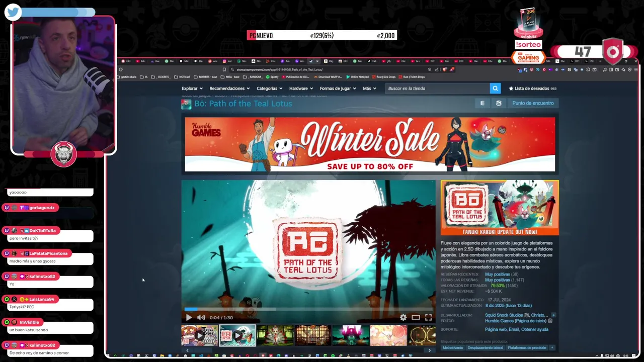644x362 pixels.
Task: Open the Spotify bookmark
Action: click(272, 77)
